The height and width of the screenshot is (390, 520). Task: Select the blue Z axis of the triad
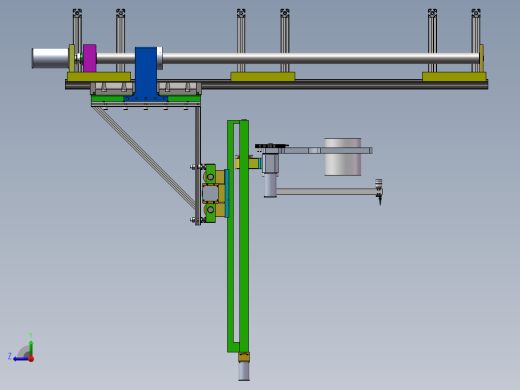(21, 359)
